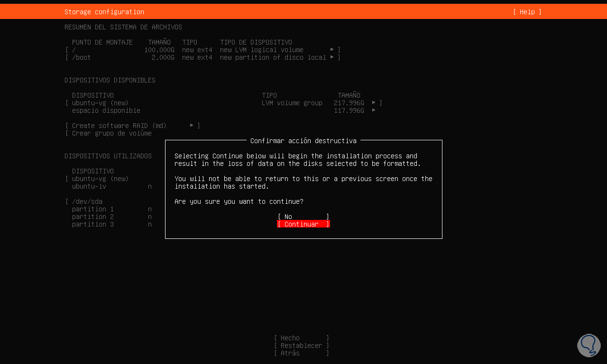607x364 pixels.
Task: Choose No in the confirmation dialog
Action: (x=303, y=217)
